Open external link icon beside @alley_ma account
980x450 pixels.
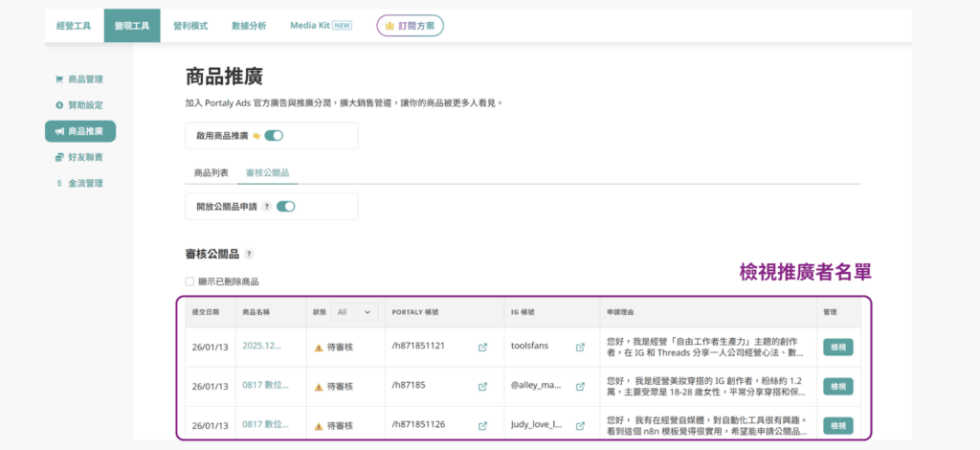tap(580, 387)
